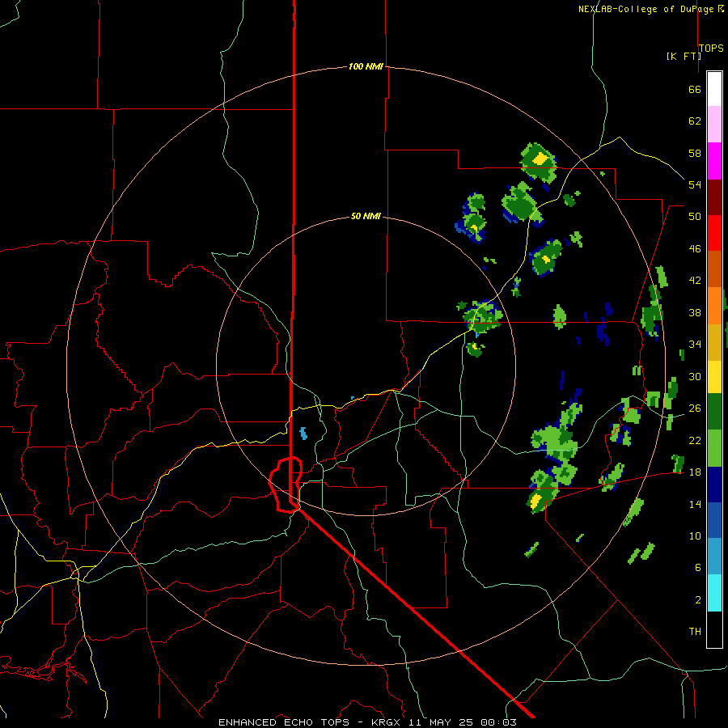Click the '66' legend value
728x728 pixels.
click(x=695, y=89)
